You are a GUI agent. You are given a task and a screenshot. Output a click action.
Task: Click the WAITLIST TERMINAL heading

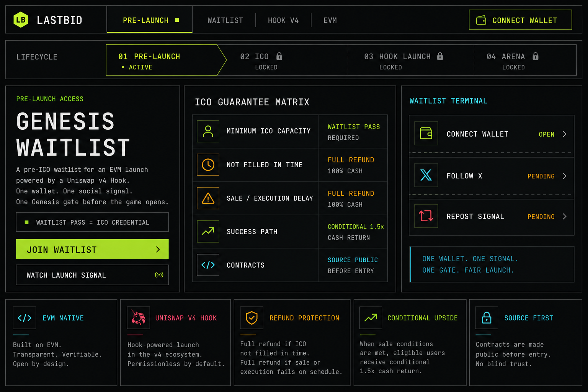pyautogui.click(x=448, y=101)
